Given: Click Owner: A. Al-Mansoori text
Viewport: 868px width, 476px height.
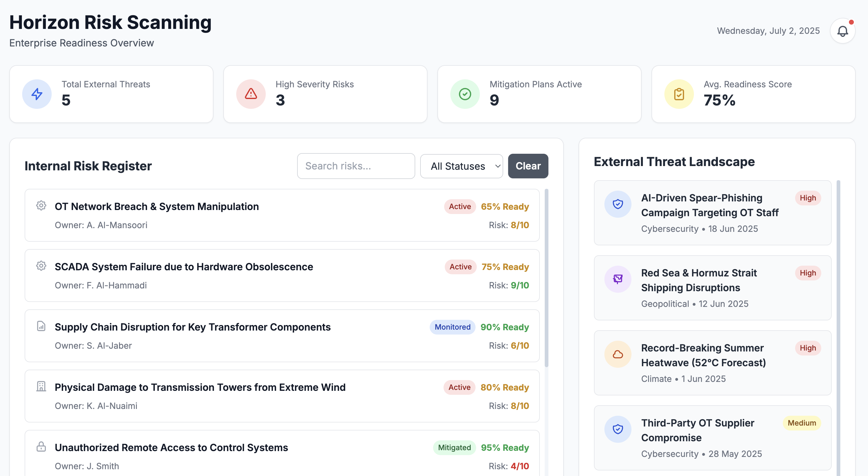Looking at the screenshot, I should pyautogui.click(x=101, y=225).
